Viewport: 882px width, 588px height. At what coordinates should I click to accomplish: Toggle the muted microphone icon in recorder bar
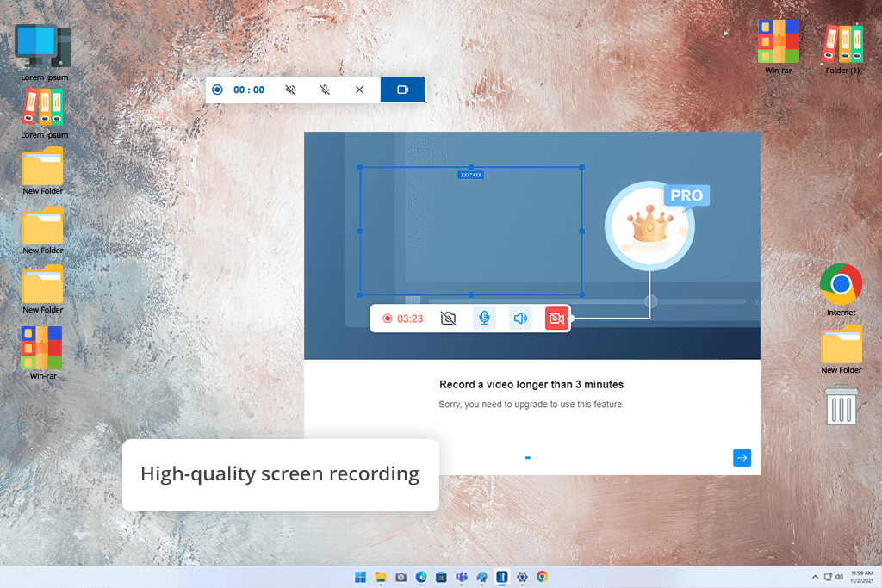(x=325, y=90)
